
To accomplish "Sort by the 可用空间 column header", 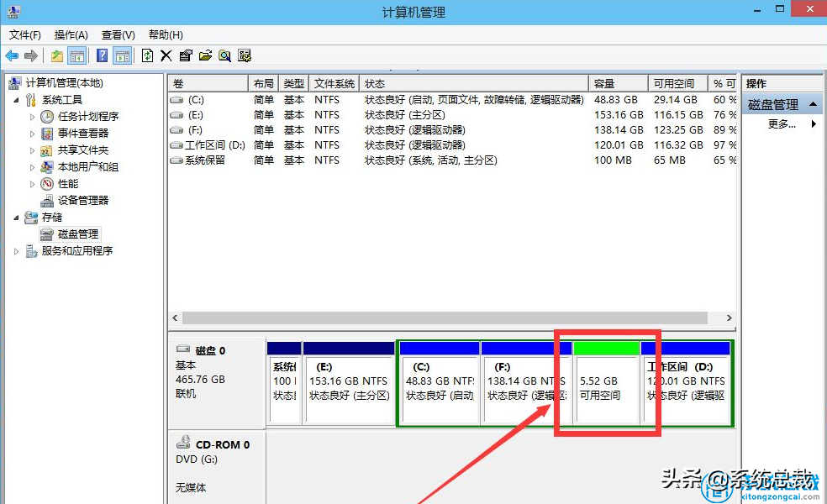I will (677, 83).
